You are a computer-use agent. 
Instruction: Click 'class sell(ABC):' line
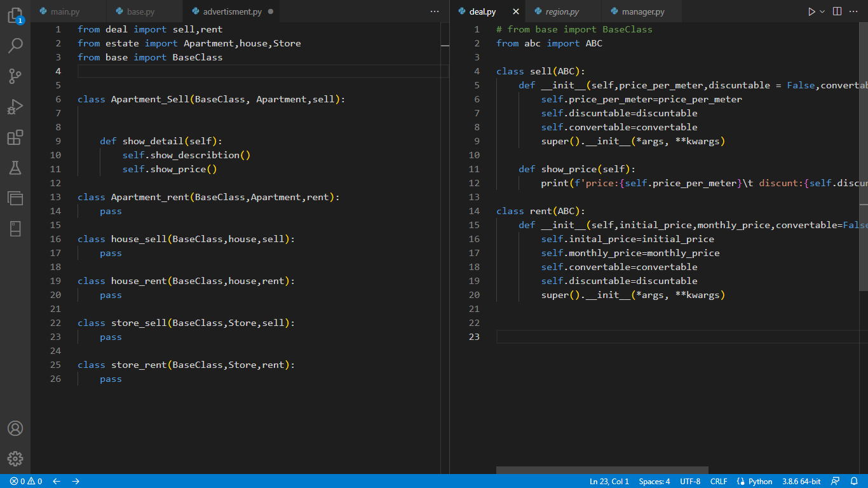[541, 71]
